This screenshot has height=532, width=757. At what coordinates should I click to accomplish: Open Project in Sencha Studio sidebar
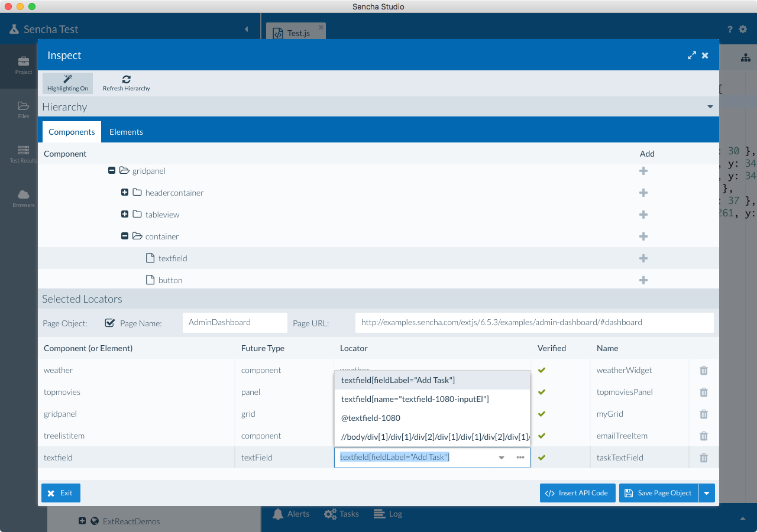24,65
